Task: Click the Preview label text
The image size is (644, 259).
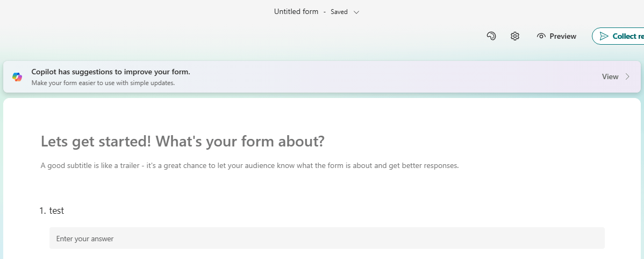Action: pyautogui.click(x=563, y=36)
